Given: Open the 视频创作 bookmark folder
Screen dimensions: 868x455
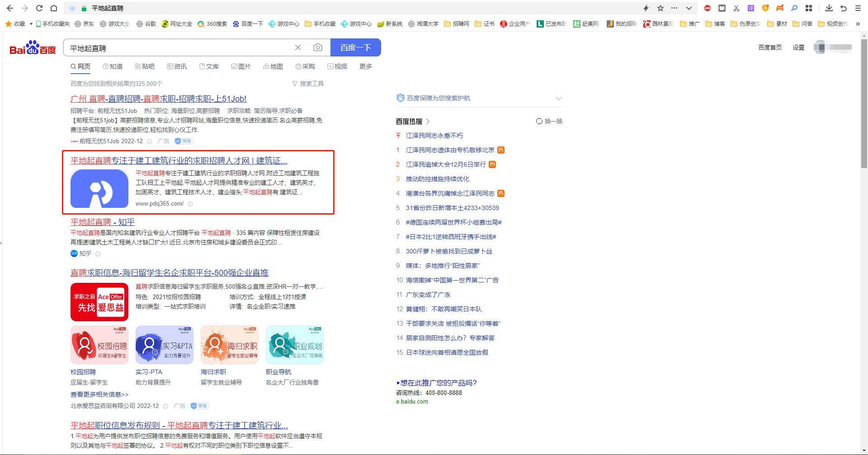Looking at the screenshot, I should click(833, 23).
